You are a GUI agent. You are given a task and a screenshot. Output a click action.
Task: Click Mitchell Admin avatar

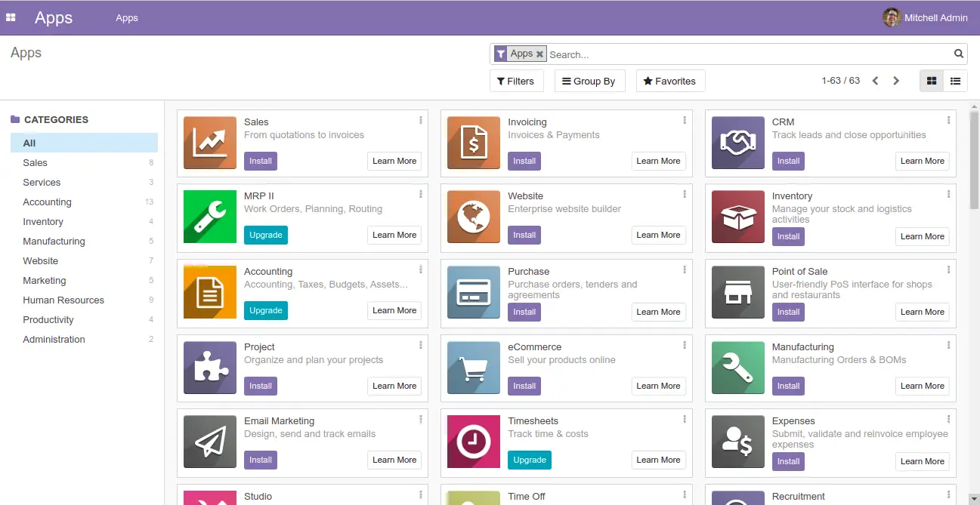pyautogui.click(x=892, y=17)
